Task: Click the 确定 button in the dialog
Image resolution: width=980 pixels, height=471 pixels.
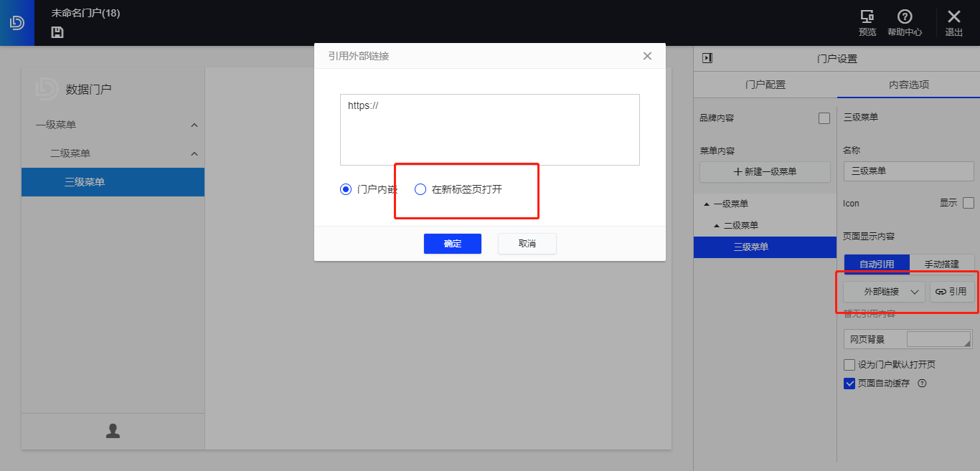Action: tap(452, 244)
